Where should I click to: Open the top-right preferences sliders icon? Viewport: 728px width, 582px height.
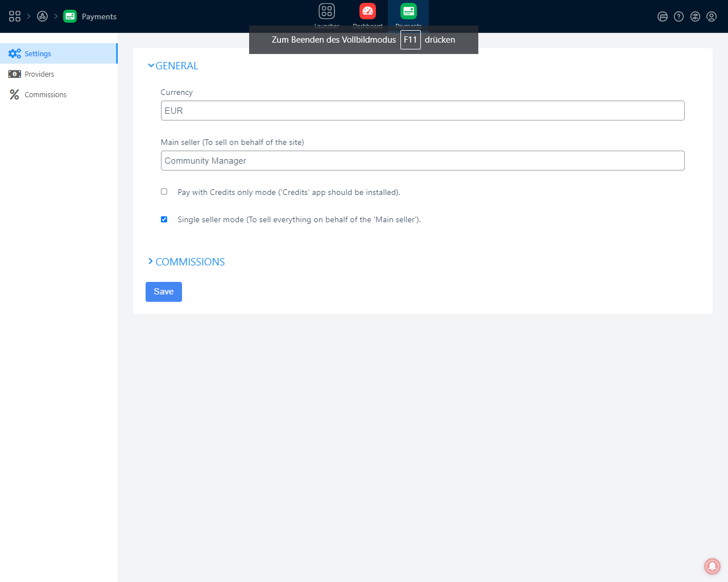click(x=695, y=16)
